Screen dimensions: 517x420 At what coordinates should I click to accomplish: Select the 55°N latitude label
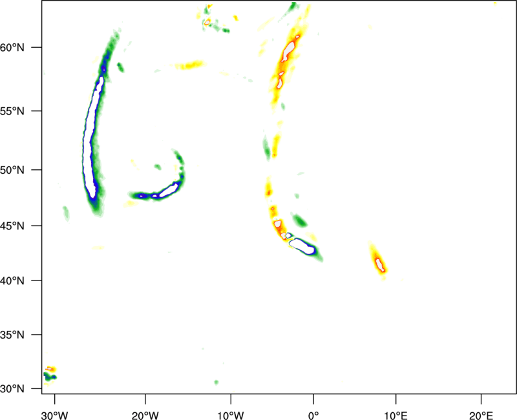12,111
